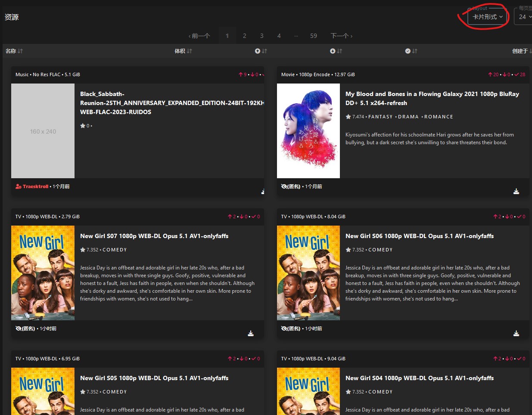
Task: Click My Blood and Bones movie poster
Action: pyautogui.click(x=308, y=131)
